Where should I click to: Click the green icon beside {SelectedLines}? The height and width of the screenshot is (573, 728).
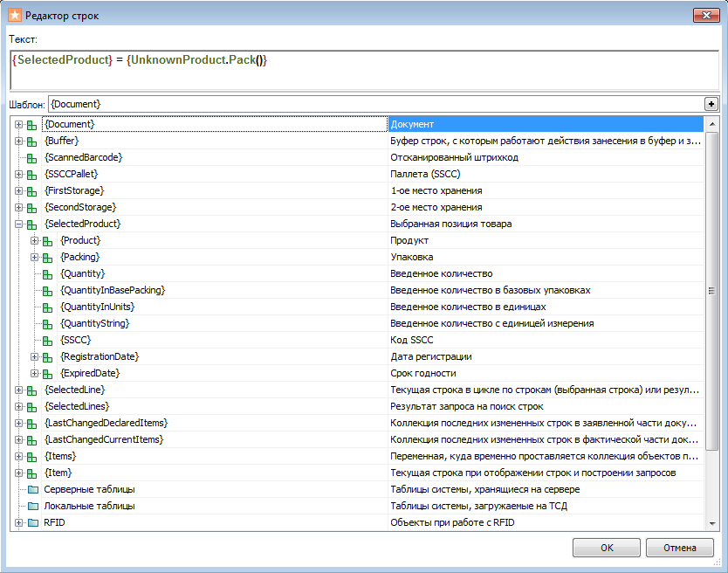31,408
